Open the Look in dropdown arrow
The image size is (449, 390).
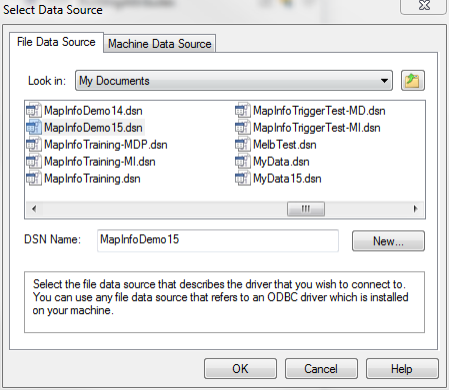click(384, 81)
